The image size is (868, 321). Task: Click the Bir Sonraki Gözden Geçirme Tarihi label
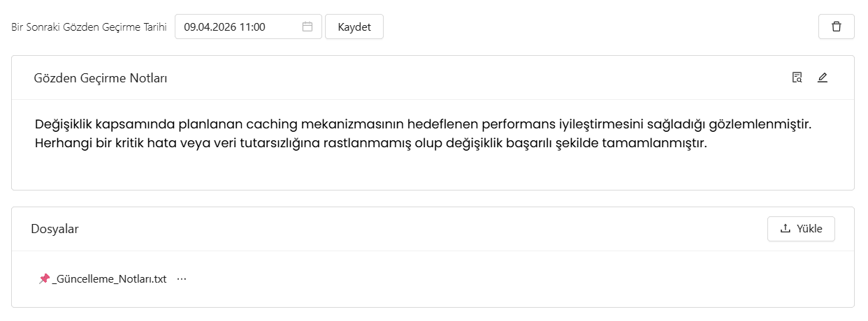click(x=89, y=27)
